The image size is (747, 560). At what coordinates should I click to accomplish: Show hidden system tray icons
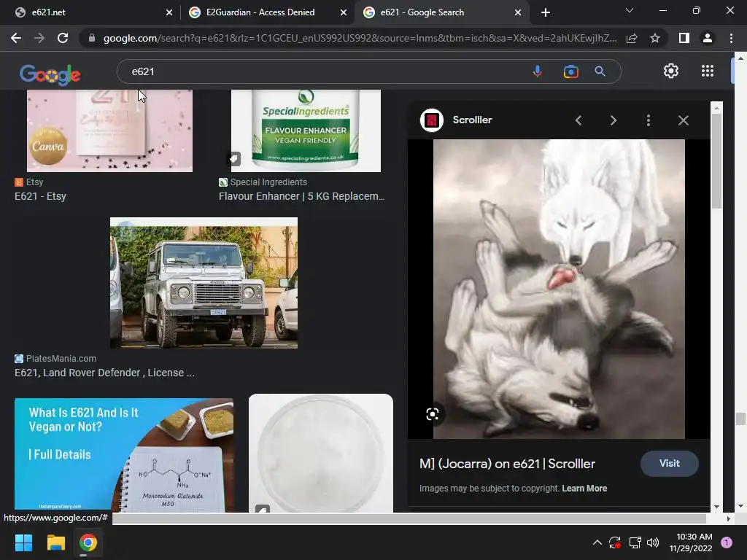coord(597,542)
